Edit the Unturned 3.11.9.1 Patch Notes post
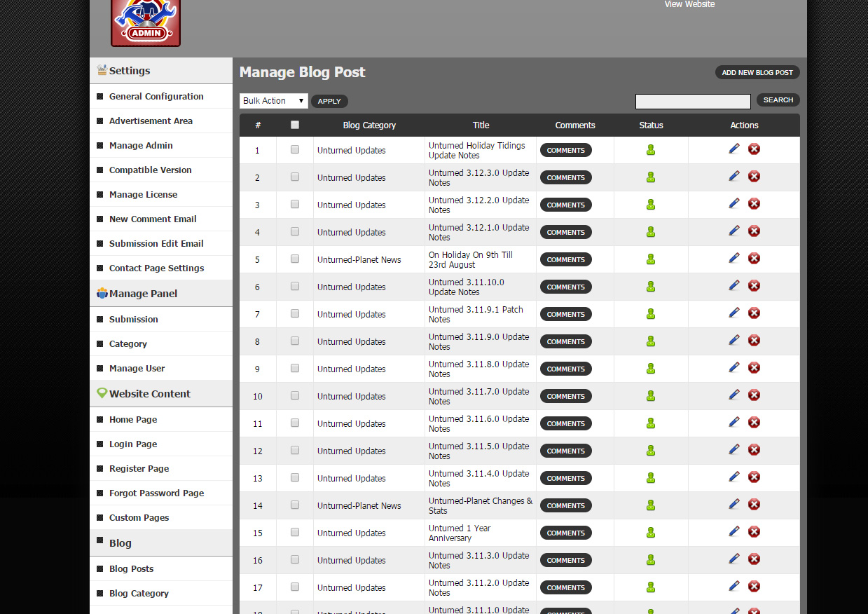The image size is (868, 614). click(734, 313)
